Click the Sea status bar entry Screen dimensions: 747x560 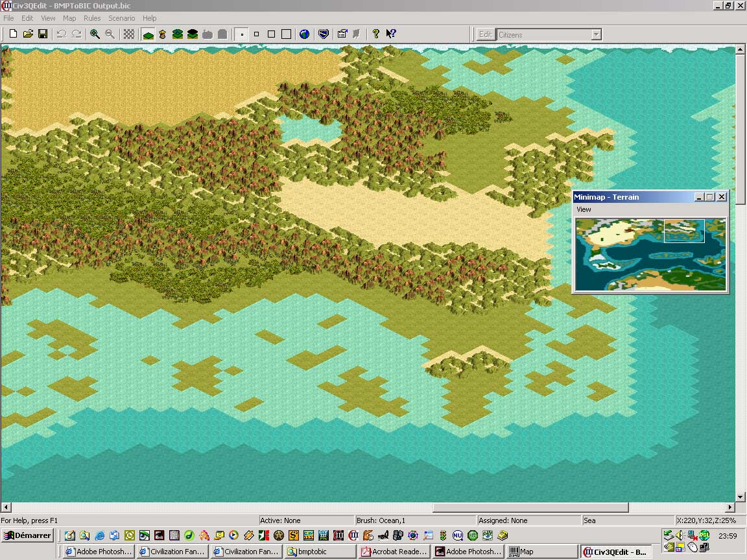pyautogui.click(x=589, y=520)
